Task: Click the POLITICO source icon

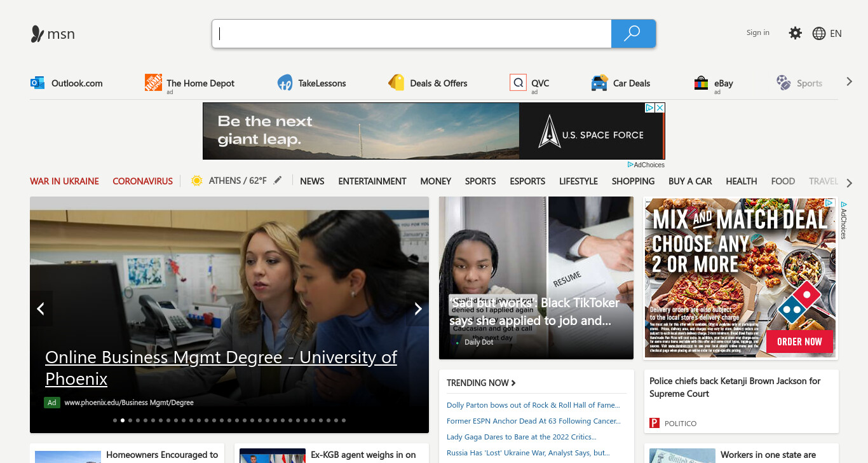Action: pos(654,423)
